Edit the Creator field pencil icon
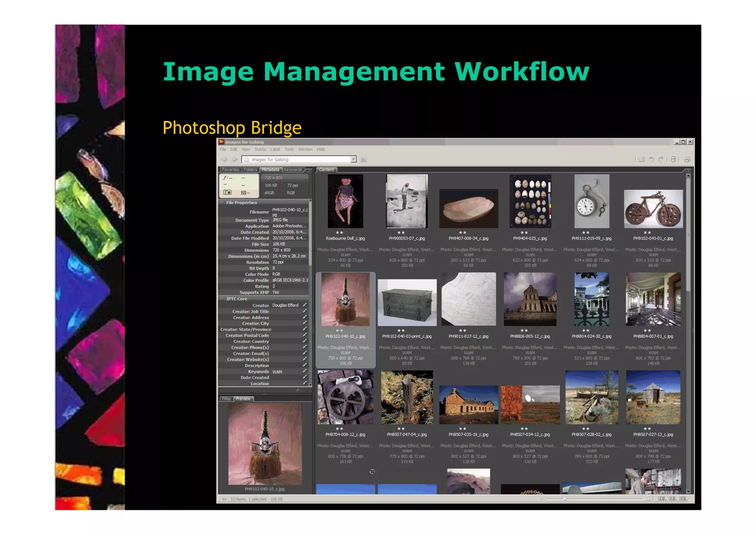 click(x=305, y=305)
